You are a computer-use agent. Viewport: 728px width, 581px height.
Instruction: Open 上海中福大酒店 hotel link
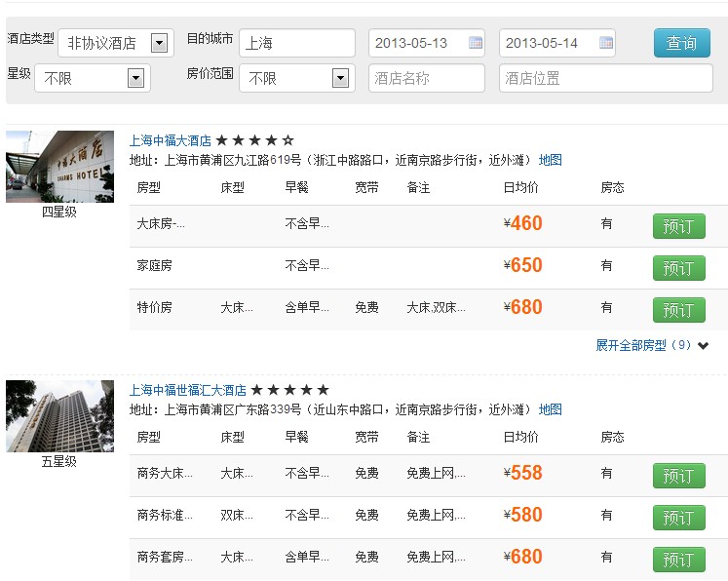171,140
